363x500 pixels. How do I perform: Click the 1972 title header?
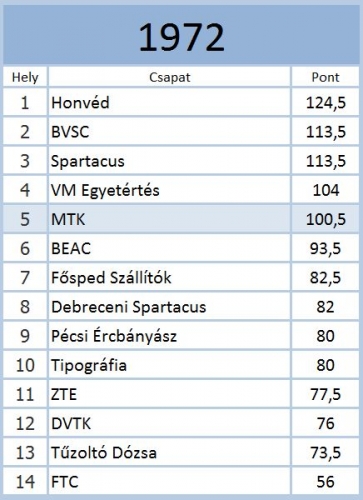pos(181,35)
